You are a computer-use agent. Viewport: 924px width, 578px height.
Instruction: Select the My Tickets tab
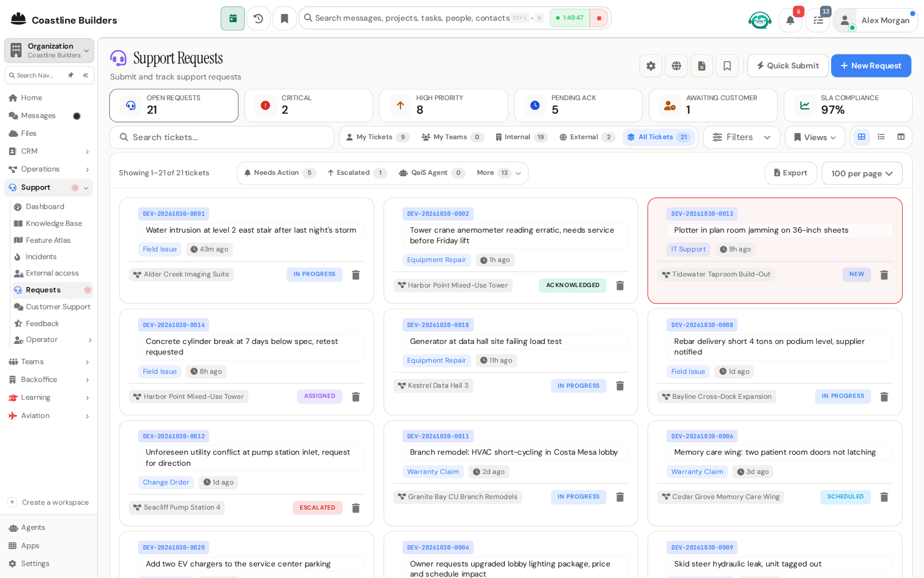coord(377,137)
